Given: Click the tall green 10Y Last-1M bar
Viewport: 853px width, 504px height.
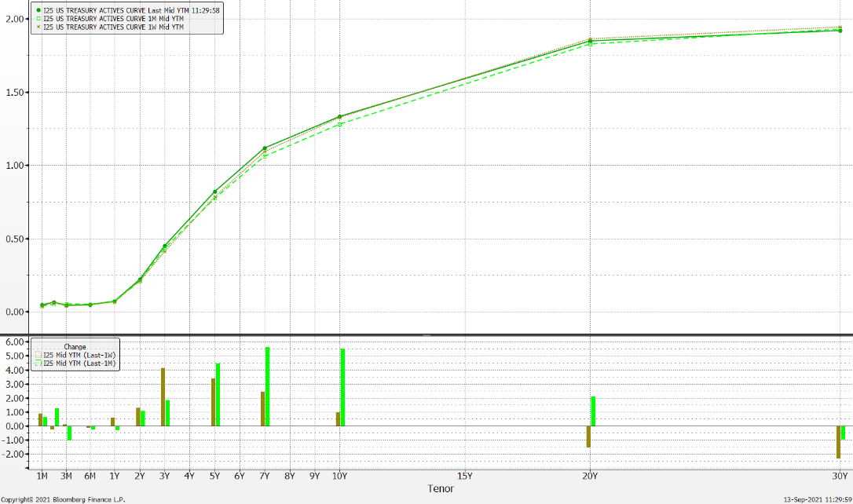Looking at the screenshot, I should [342, 388].
